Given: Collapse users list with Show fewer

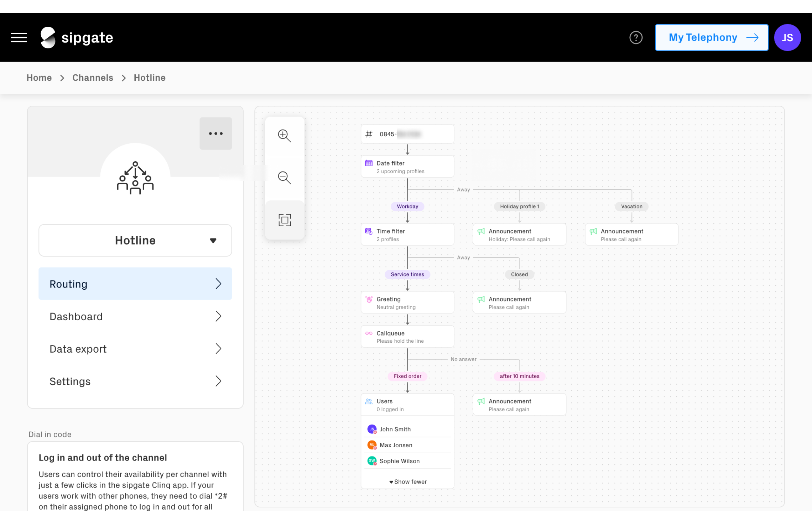Looking at the screenshot, I should tap(408, 482).
